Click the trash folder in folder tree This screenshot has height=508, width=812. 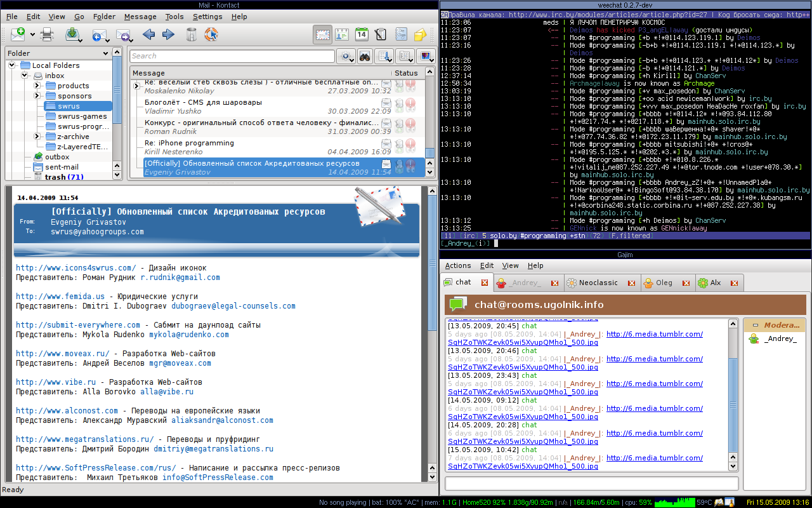(59, 177)
